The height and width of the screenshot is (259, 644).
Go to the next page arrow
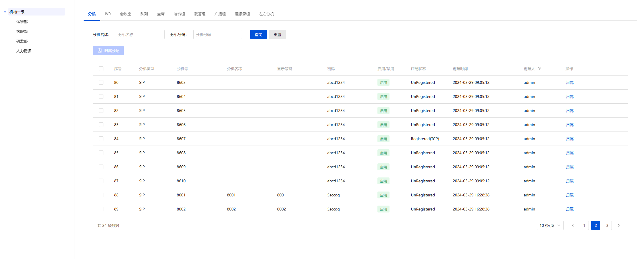pos(619,225)
